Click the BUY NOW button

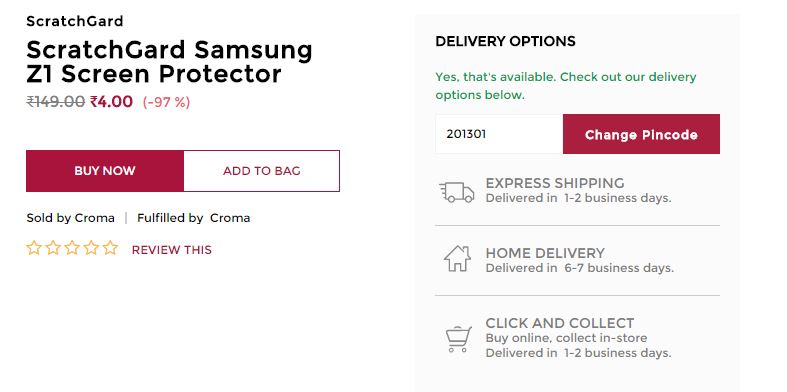pyautogui.click(x=105, y=171)
